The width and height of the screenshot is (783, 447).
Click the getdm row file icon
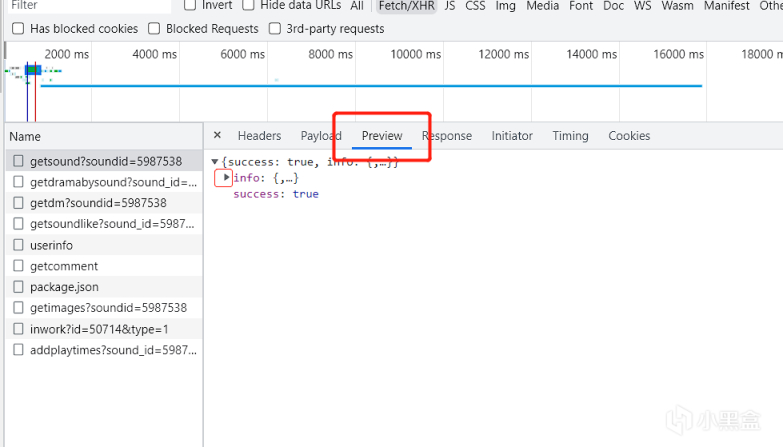click(18, 203)
